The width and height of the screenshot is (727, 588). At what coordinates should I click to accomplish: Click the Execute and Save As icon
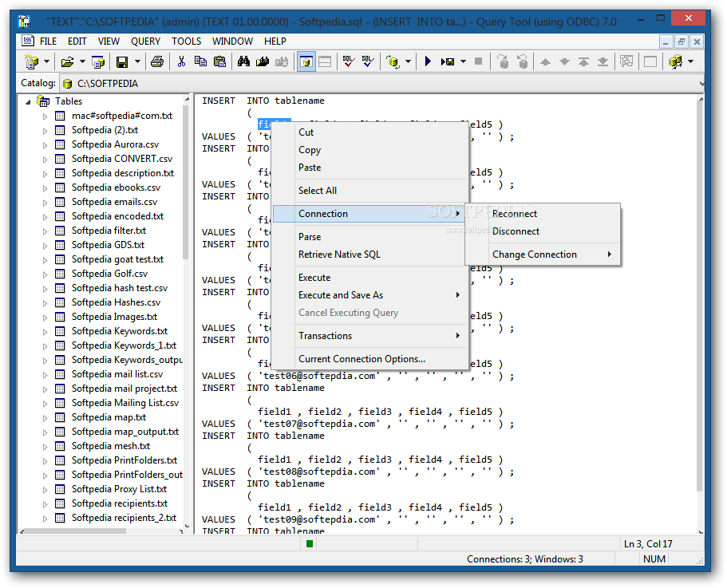coord(448,61)
